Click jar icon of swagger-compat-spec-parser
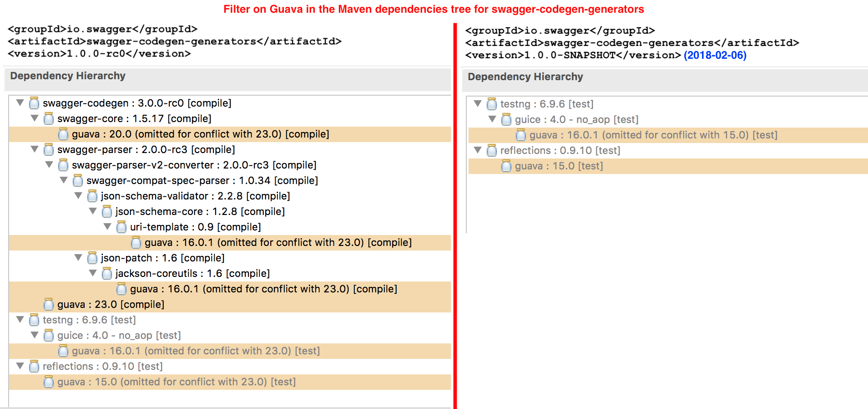Image resolution: width=868 pixels, height=409 pixels. click(78, 180)
